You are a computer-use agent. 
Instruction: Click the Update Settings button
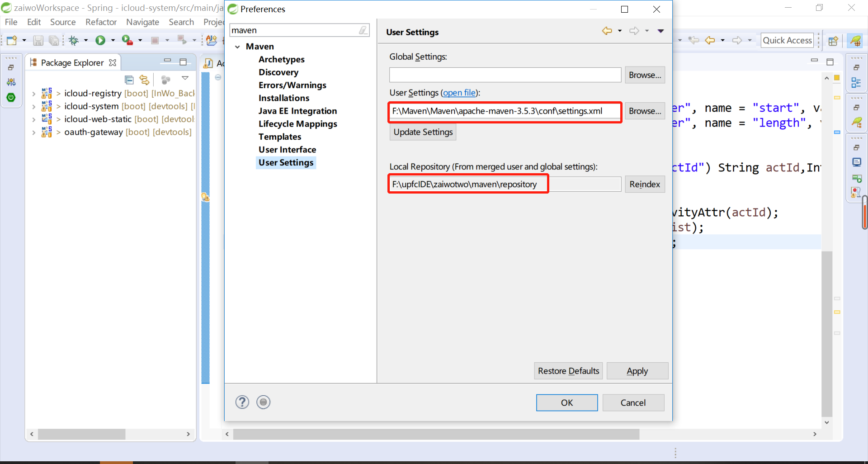pos(423,132)
